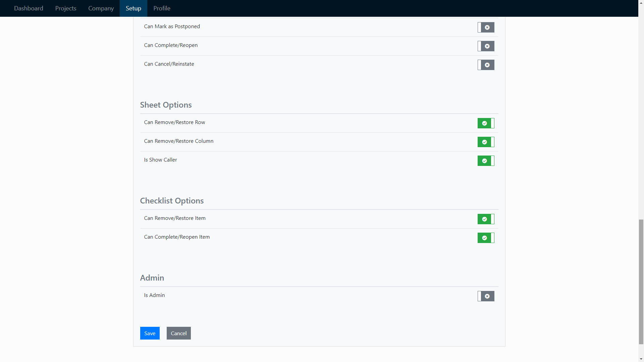The image size is (644, 362).
Task: Select the Setup navigation item
Action: pos(133,8)
